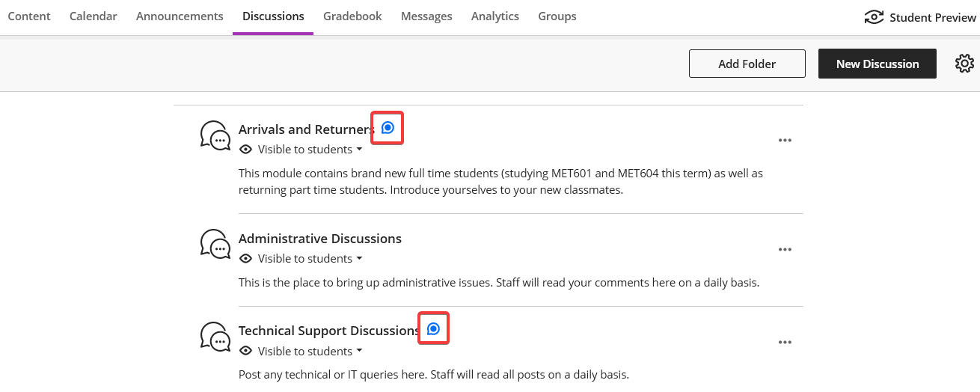Click new-activity indicator beside Arrivals and Returners
Viewport: 980px width, 392px height.
388,128
